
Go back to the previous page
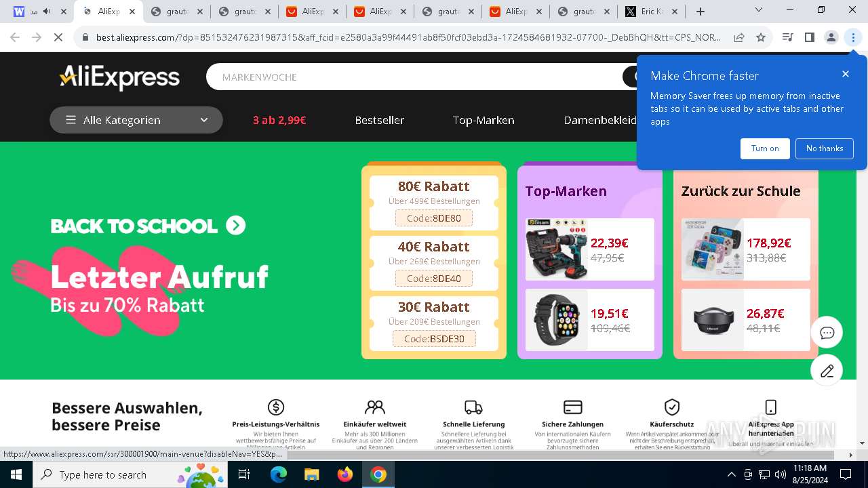(15, 38)
